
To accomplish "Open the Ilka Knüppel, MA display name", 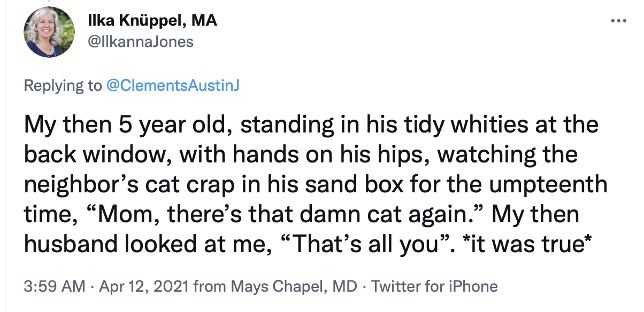I will click(152, 21).
